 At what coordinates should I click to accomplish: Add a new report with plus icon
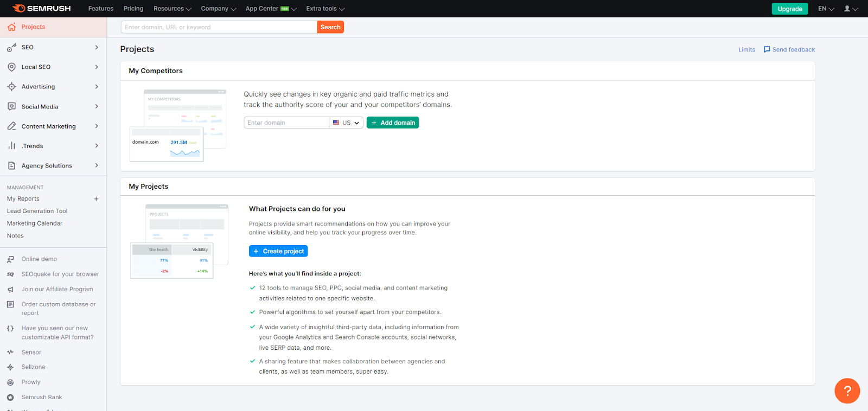pyautogui.click(x=96, y=199)
